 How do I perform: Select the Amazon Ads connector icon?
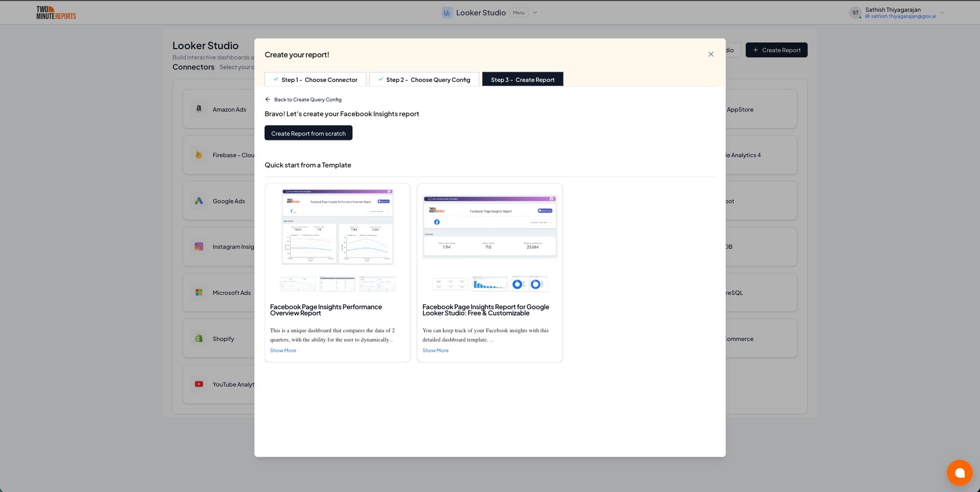pyautogui.click(x=198, y=109)
